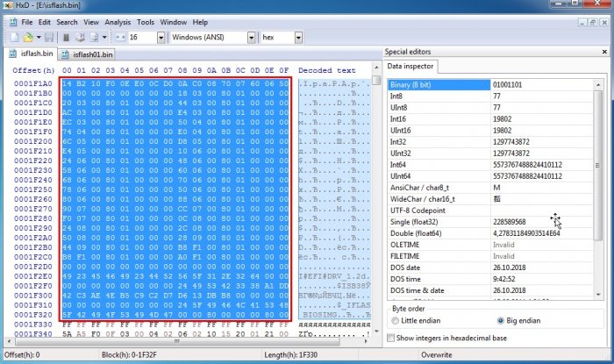Click the DOS date row label
This screenshot has width=614, height=364.
pos(405,268)
